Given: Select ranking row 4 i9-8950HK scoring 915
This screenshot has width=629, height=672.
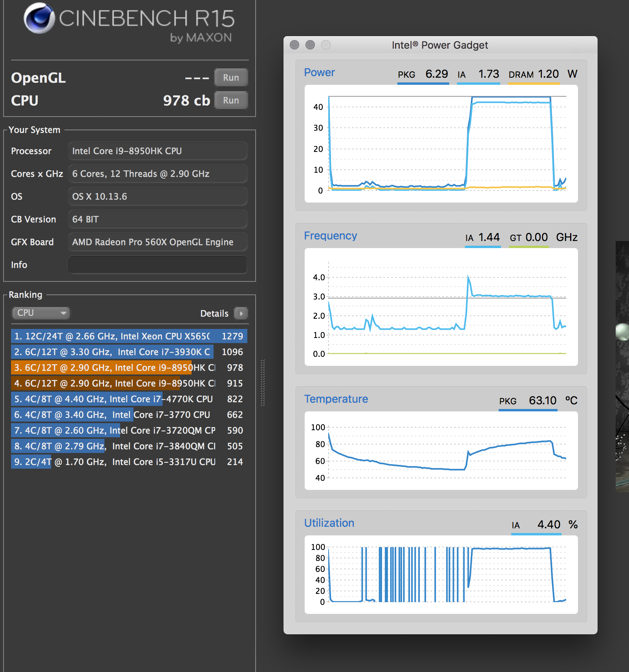Looking at the screenshot, I should pos(129,383).
